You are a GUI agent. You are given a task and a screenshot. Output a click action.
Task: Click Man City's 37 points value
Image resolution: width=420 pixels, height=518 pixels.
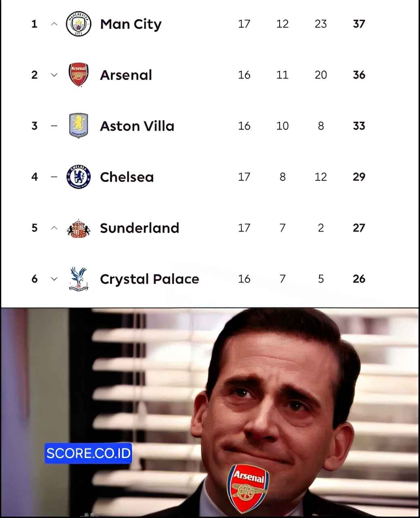click(x=359, y=24)
